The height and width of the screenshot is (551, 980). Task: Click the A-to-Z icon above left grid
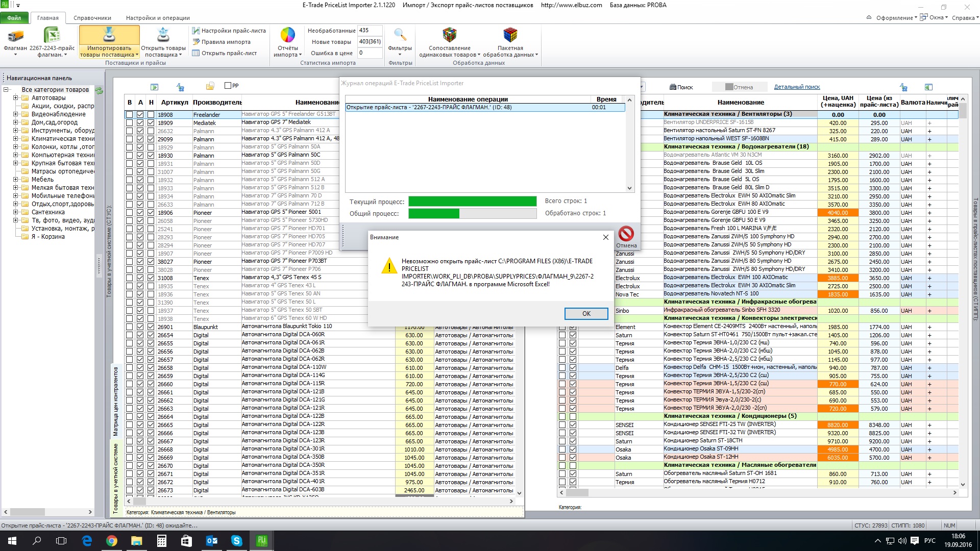(x=180, y=87)
